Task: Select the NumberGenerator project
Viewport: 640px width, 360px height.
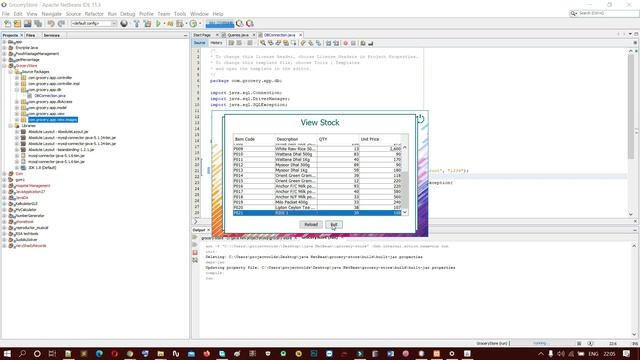Action: point(29,216)
